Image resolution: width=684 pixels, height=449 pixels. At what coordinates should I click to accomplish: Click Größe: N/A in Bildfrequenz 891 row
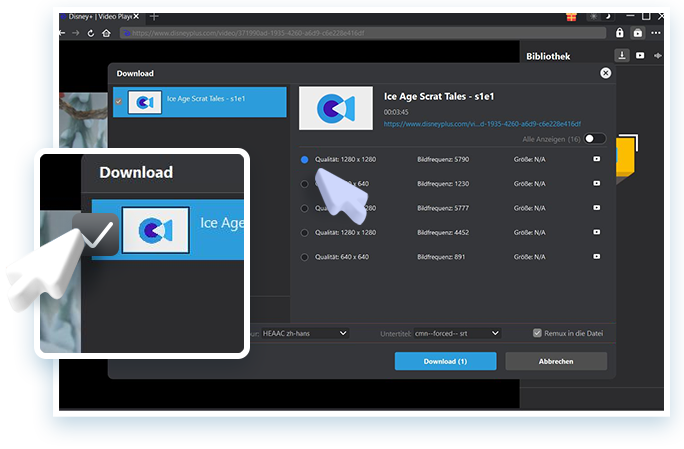pyautogui.click(x=530, y=257)
